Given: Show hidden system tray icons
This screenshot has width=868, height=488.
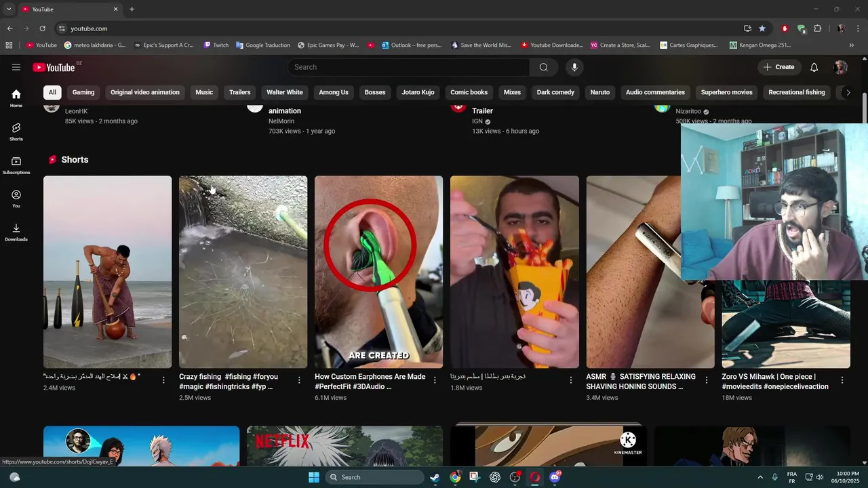Looking at the screenshot, I should 759,477.
